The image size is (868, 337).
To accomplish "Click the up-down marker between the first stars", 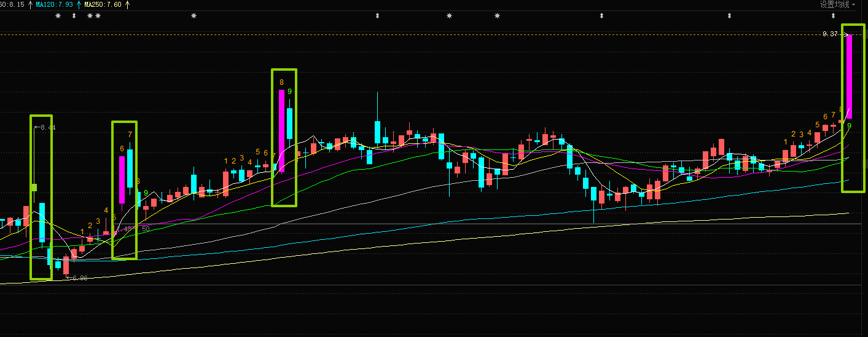I will (x=74, y=15).
